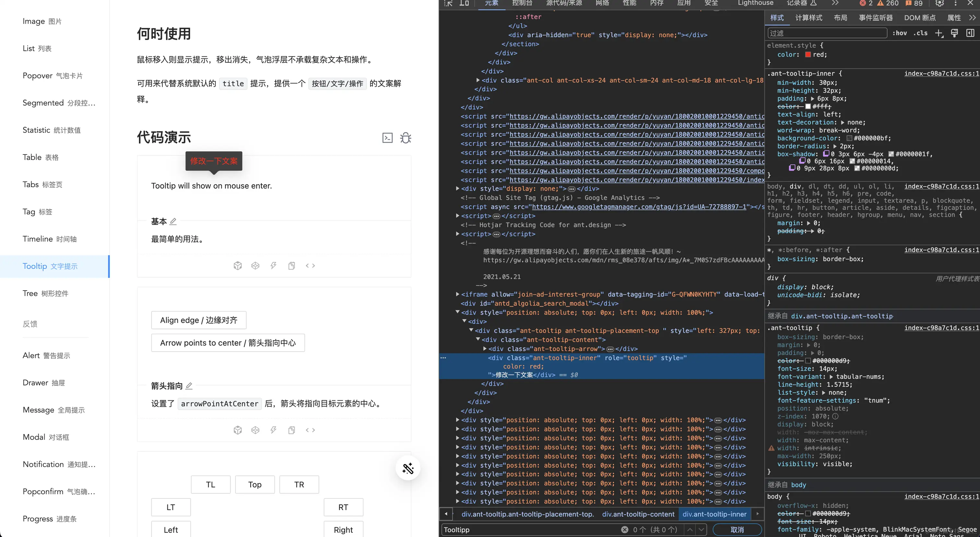Click the element inspector picker icon

pos(448,3)
